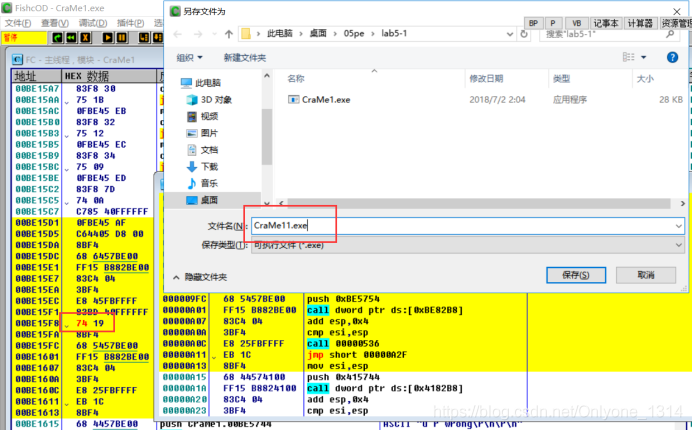Open the 查看(V) menu in FishcOD
Screen dimensions: 692x430
[x=55, y=23]
